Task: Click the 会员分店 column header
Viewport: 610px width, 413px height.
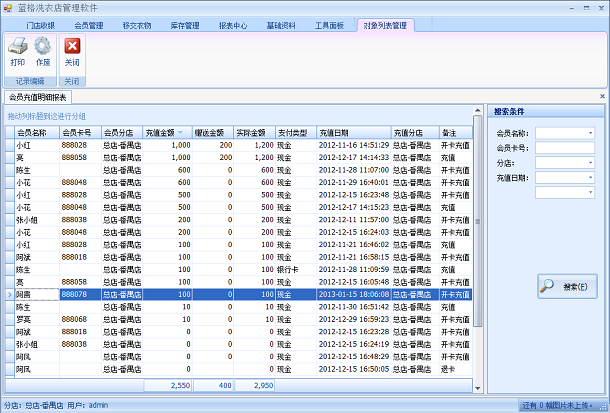Action: (x=122, y=133)
